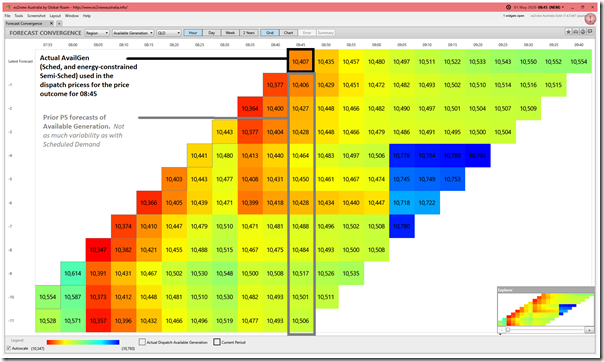604x362 pixels.
Task: Click the comment bubble icon in widget toolbar
Action: [x=590, y=32]
